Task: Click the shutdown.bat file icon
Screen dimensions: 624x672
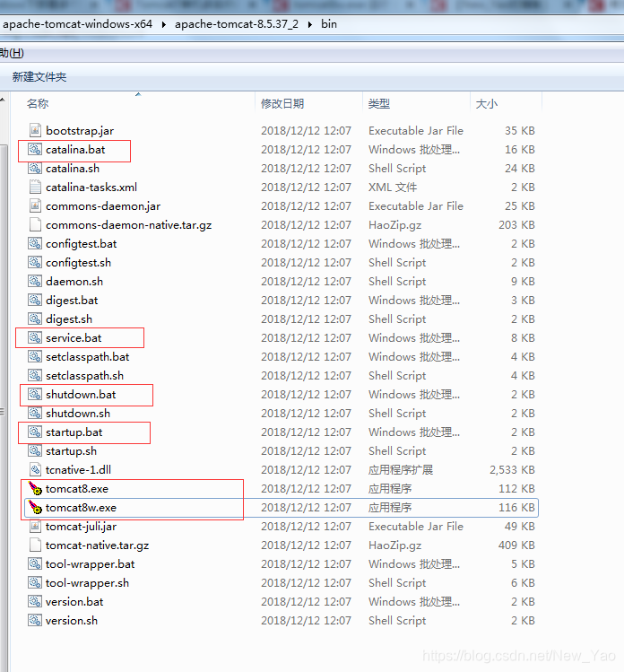Action: (35, 394)
